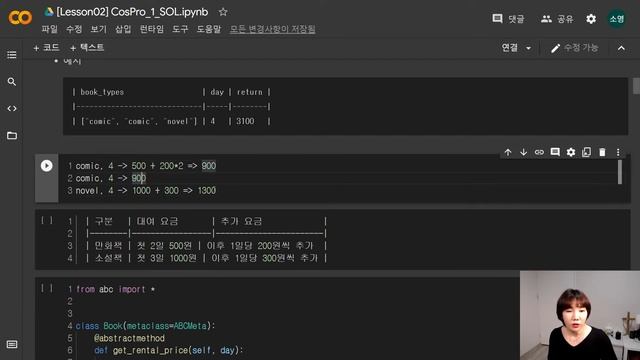Image resolution: width=640 pixels, height=360 pixels.
Task: Open 수정 가능 editing mode dropdown
Action: pyautogui.click(x=574, y=48)
